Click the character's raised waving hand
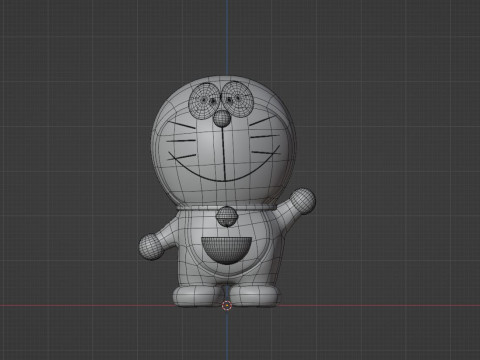Viewport: 480px width, 360px height. 302,201
